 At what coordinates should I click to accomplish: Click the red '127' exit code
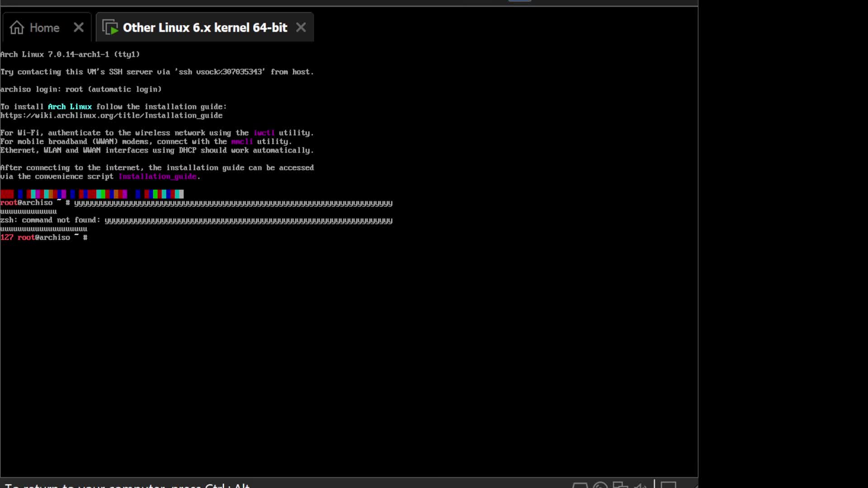7,238
